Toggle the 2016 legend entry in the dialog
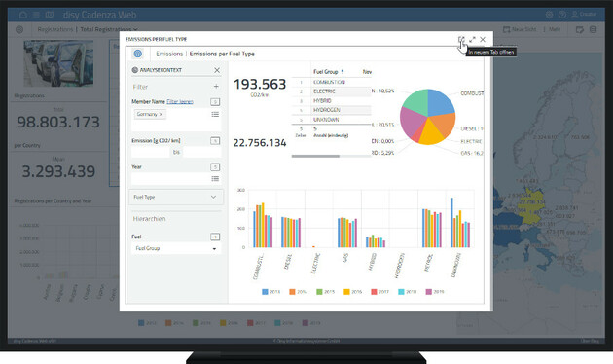Image resolution: width=613 pixels, height=364 pixels. pos(352,292)
